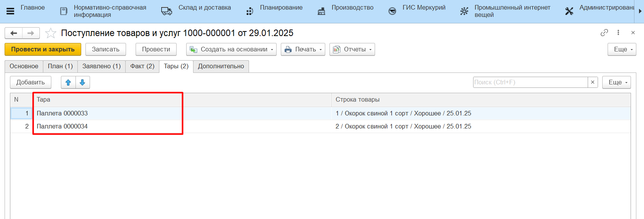Click the back navigation arrow
This screenshot has width=644, height=219.
(14, 33)
